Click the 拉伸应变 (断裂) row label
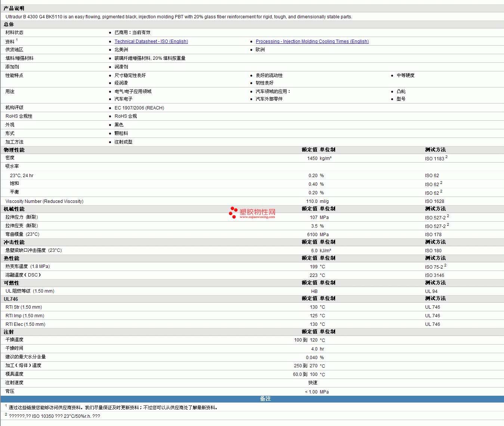The width and height of the screenshot is (504, 426). click(x=22, y=226)
